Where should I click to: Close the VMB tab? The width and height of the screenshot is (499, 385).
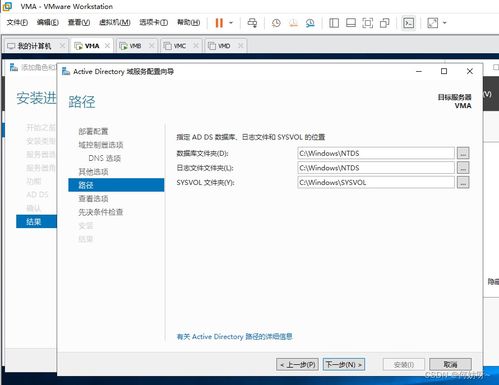151,46
